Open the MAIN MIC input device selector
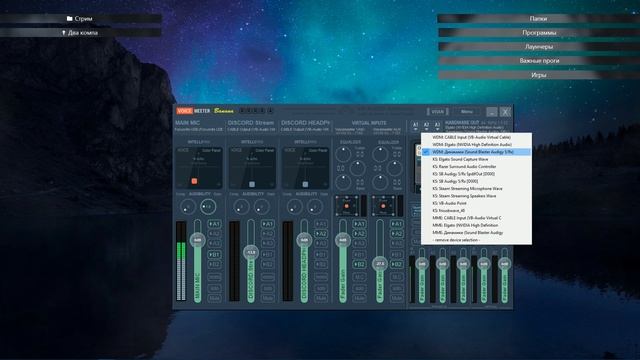The height and width of the screenshot is (360, 640). 199,130
